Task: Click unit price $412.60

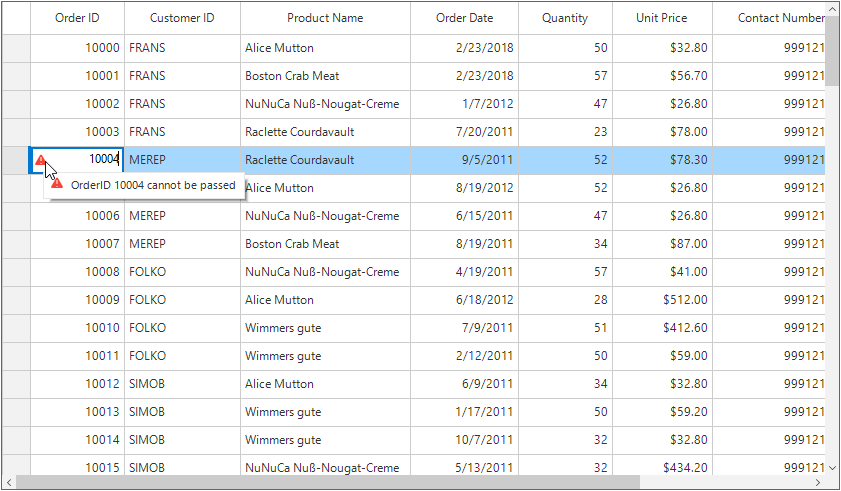Action: tap(685, 328)
